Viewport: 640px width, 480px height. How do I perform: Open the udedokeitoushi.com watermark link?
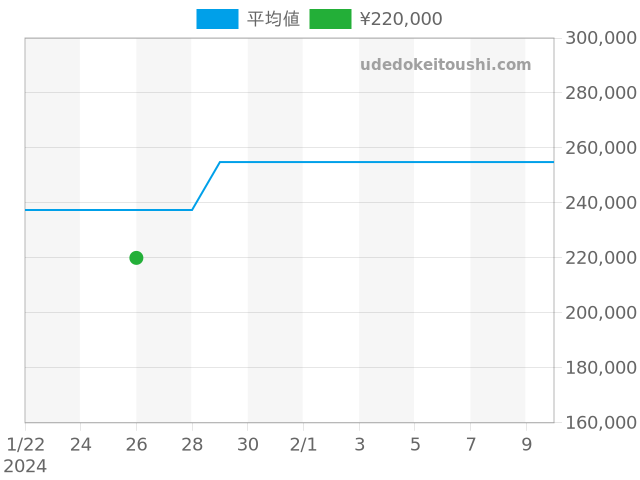pyautogui.click(x=445, y=65)
